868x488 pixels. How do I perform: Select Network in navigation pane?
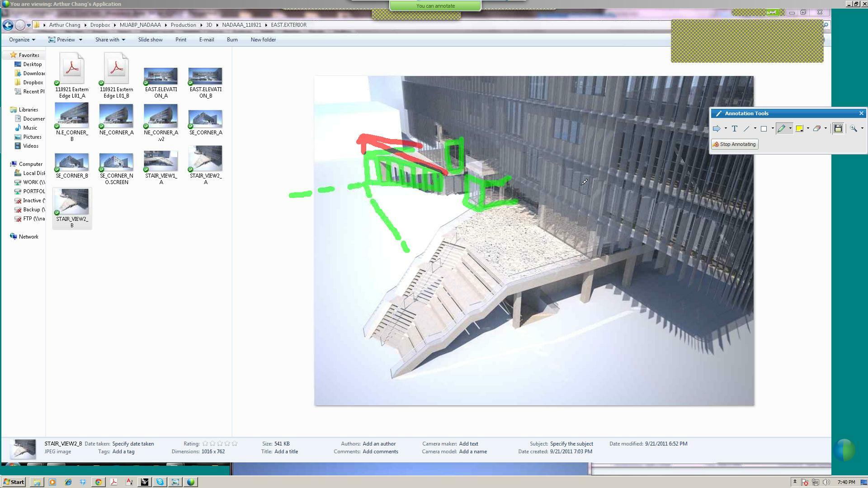[x=24, y=237]
